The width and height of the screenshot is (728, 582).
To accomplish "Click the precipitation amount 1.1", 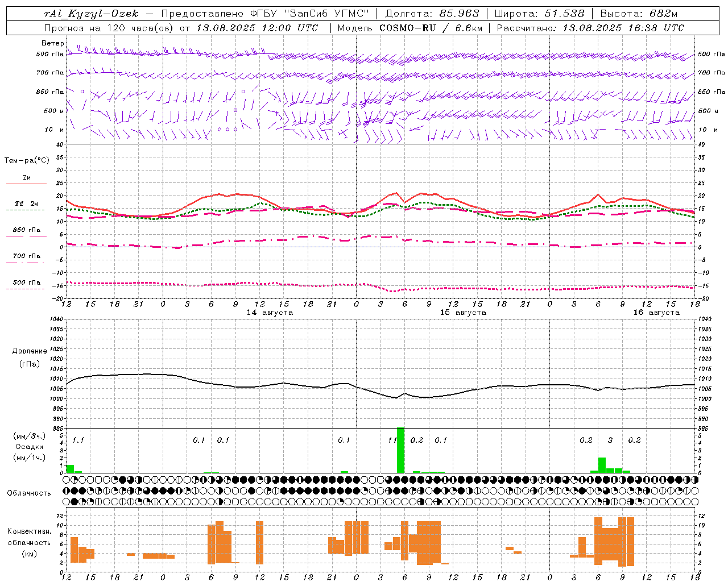I will pyautogui.click(x=78, y=440).
